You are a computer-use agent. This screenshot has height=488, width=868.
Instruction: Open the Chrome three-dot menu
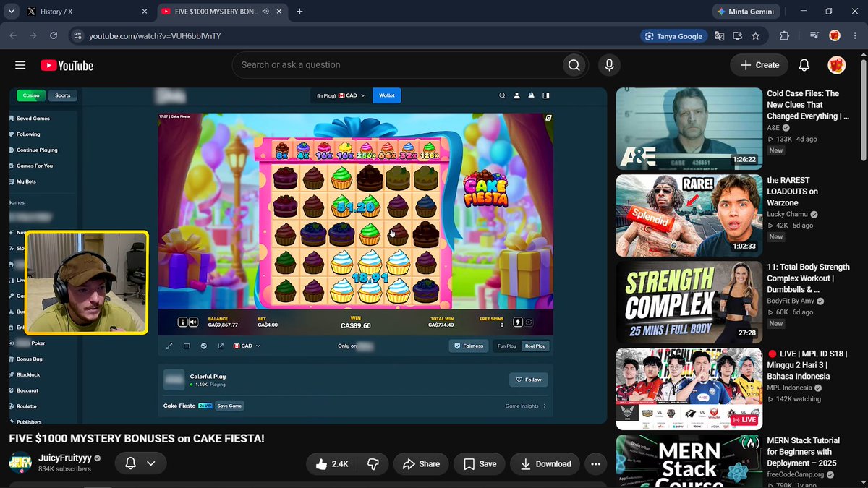point(854,35)
